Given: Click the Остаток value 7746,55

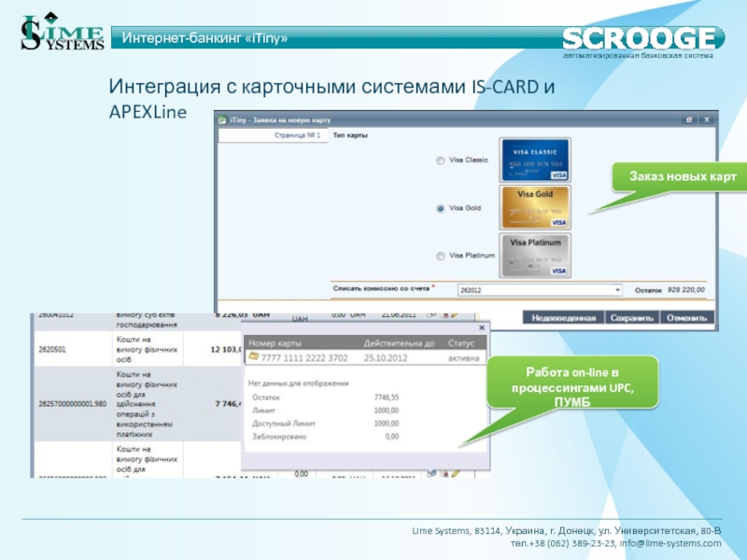Looking at the screenshot, I should [x=387, y=398].
